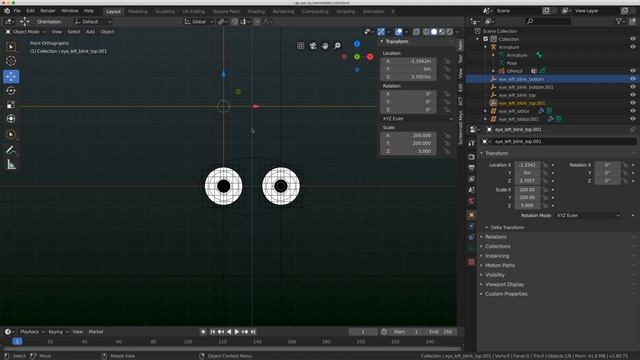Toggle X-ray display icon
This screenshot has height=360, width=640.
tap(416, 31)
